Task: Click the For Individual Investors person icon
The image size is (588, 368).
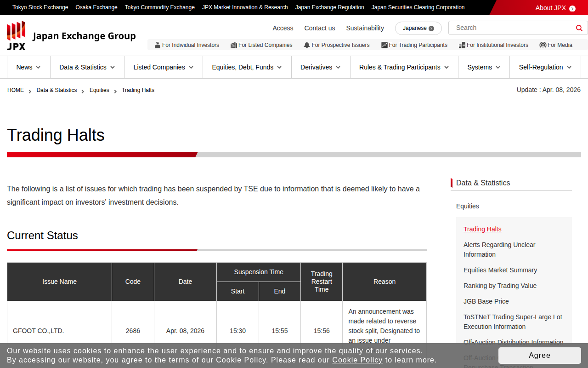Action: coord(158,45)
